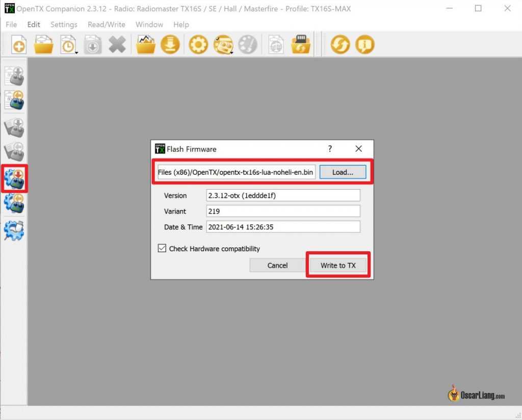Click the New Models and Settings file icon
The height and width of the screenshot is (420, 522).
tap(19, 45)
